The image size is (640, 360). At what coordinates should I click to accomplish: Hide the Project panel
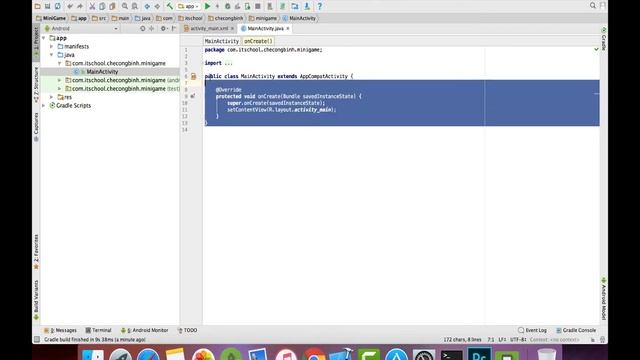coord(174,29)
